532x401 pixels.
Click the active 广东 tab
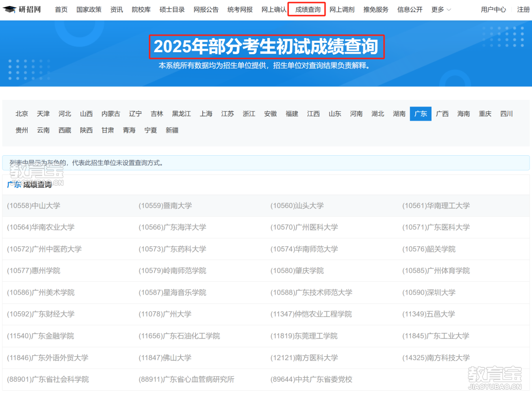coord(421,114)
